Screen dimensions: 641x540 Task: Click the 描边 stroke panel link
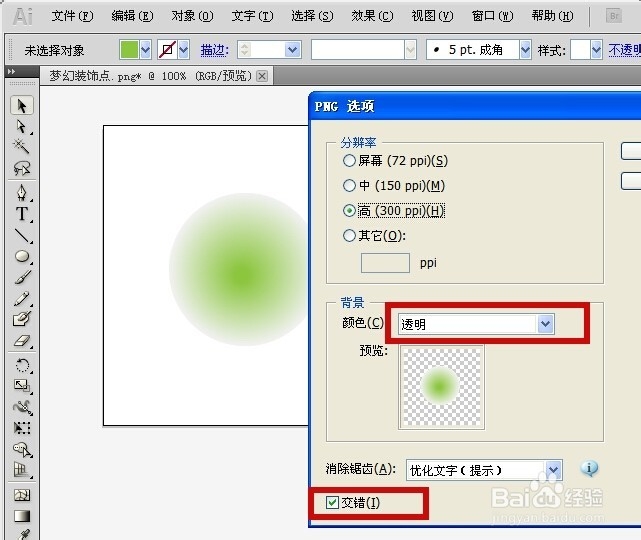click(215, 50)
